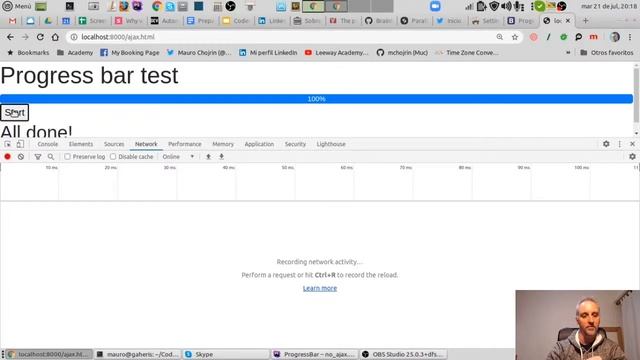The image size is (640, 360).
Task: Open the Bookmarks folder in bookmarks bar
Action: click(x=28, y=53)
